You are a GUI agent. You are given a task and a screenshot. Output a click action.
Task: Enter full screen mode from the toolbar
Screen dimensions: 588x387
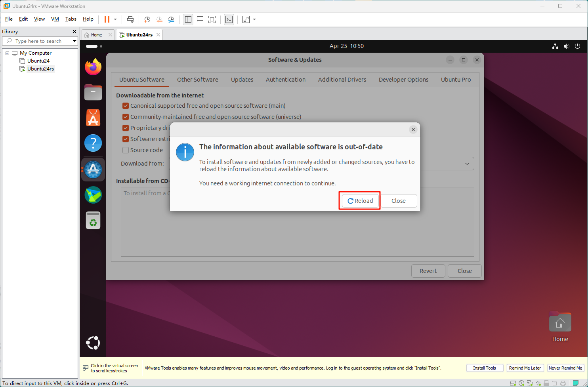[212, 19]
